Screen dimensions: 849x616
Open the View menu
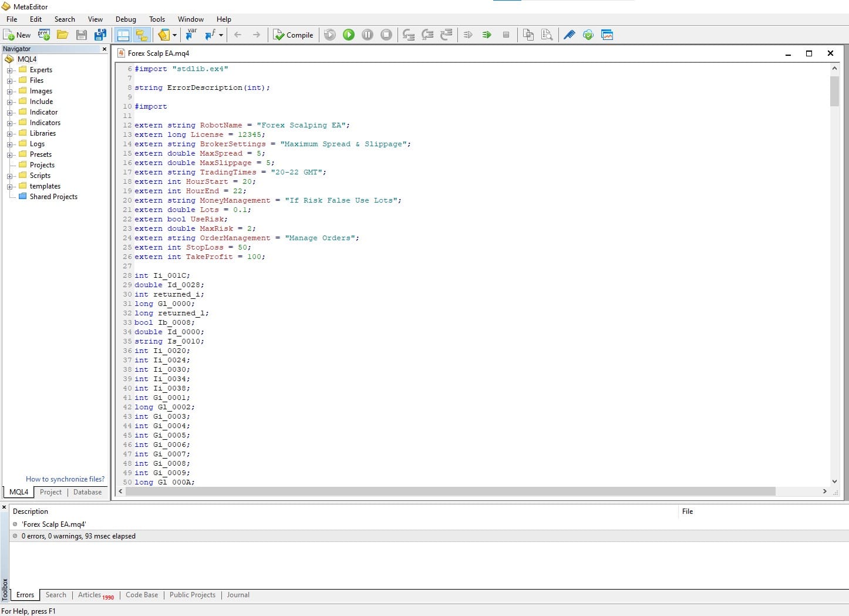[x=95, y=19]
